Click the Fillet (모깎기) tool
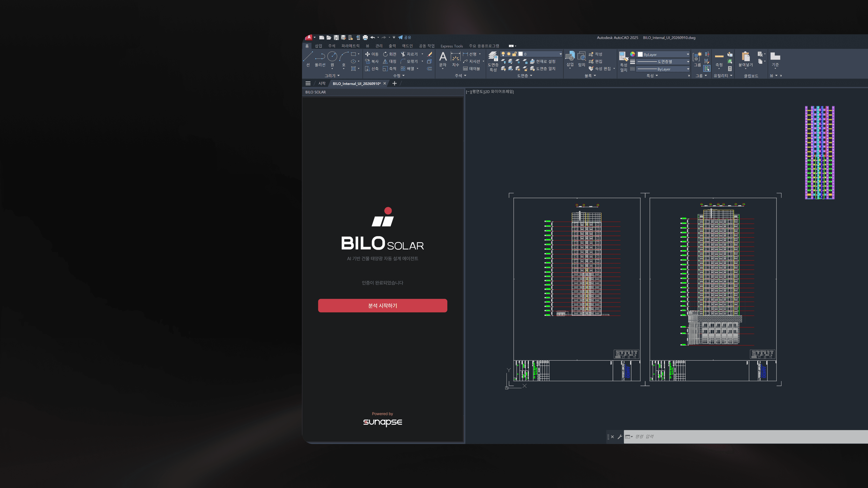Viewport: 868px width, 488px height. pyautogui.click(x=409, y=61)
